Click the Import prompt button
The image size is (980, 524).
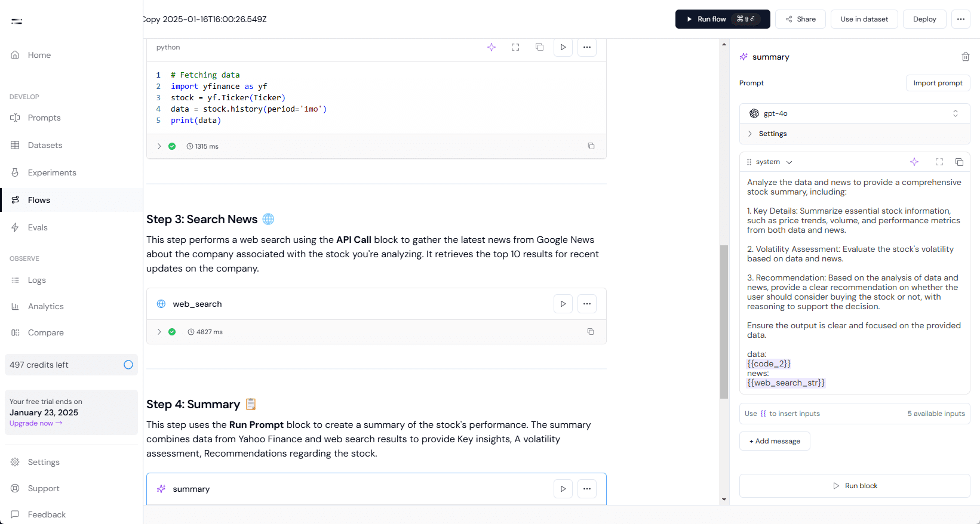click(x=938, y=83)
